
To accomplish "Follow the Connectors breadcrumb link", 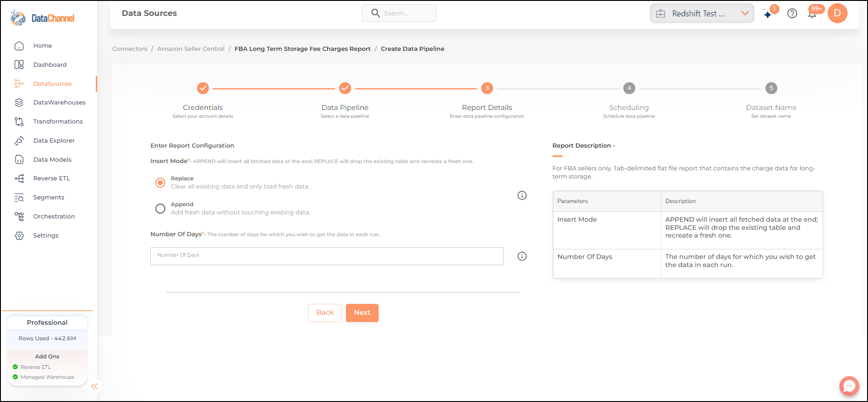I will (130, 49).
